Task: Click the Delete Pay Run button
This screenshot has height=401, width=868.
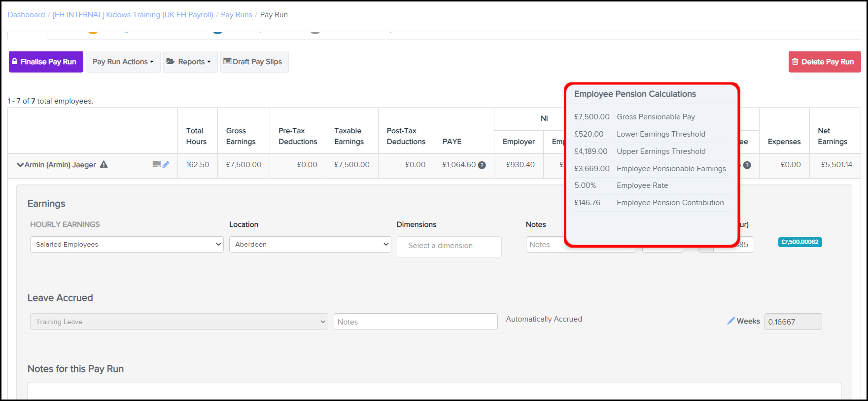Action: click(824, 62)
